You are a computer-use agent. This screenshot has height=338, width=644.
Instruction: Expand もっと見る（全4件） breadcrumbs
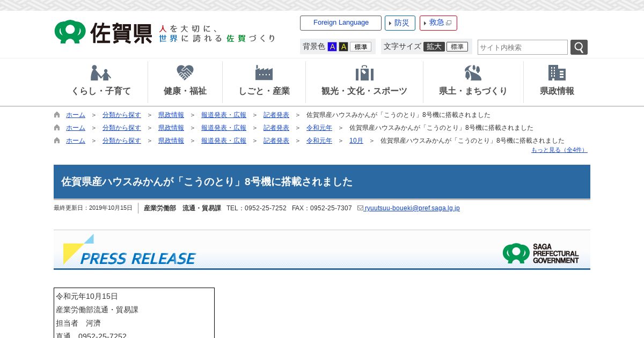(559, 150)
